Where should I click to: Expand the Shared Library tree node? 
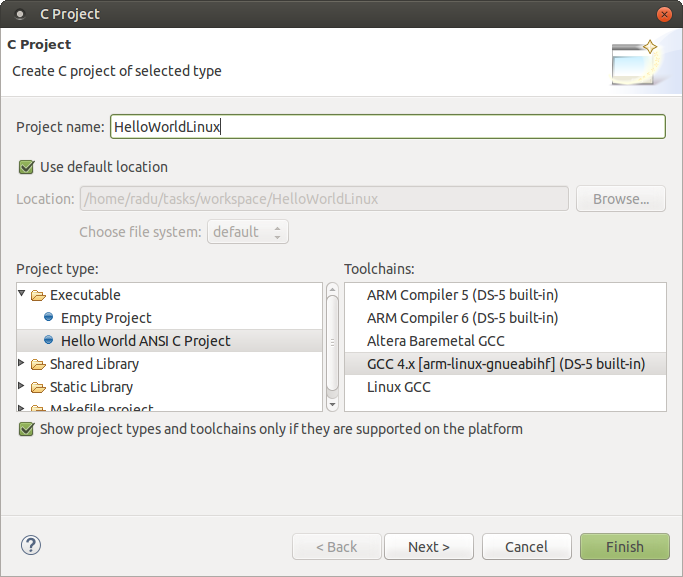click(22, 364)
